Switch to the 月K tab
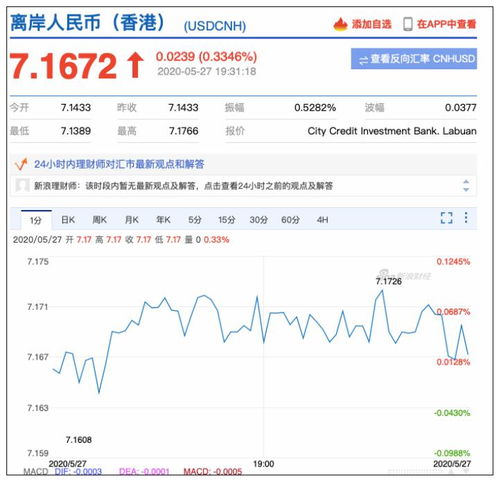This screenshot has height=481, width=499. 131,220
